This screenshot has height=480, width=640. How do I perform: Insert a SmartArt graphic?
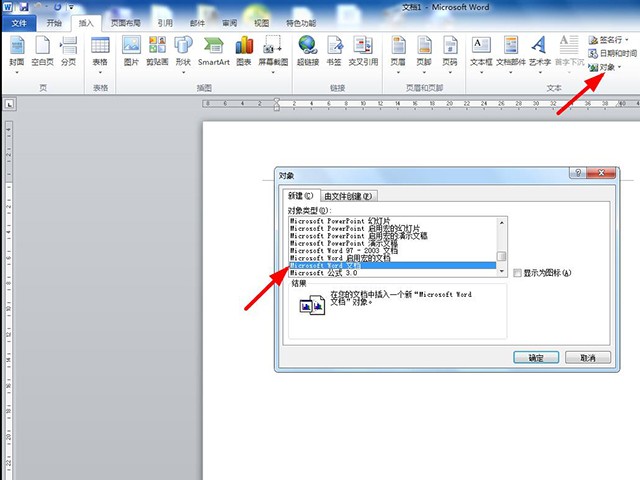pyautogui.click(x=213, y=51)
